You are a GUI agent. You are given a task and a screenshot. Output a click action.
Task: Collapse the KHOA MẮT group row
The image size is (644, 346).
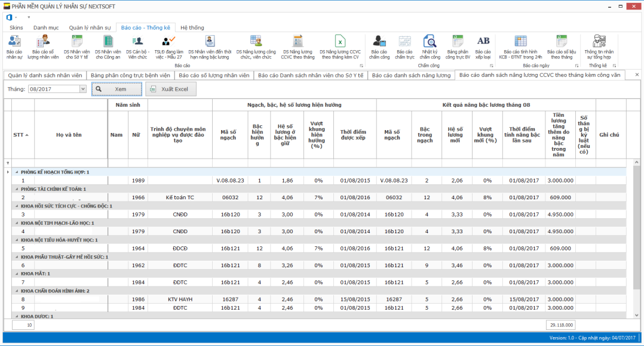pyautogui.click(x=17, y=274)
